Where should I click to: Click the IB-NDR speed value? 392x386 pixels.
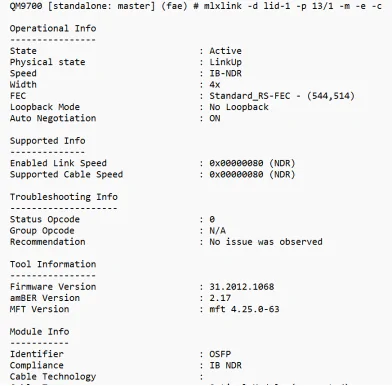tap(225, 73)
